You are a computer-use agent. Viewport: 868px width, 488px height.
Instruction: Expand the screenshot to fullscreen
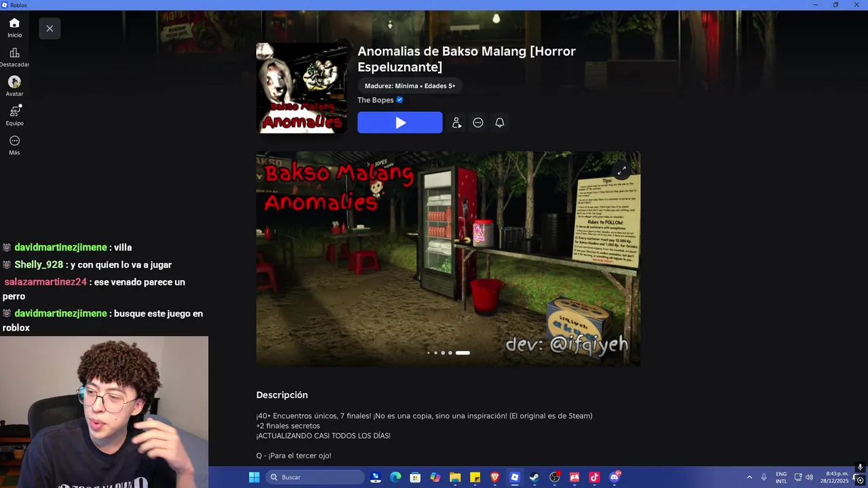(x=622, y=171)
